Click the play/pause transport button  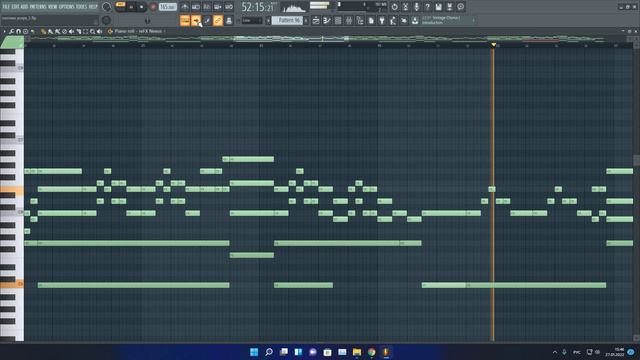click(x=131, y=7)
